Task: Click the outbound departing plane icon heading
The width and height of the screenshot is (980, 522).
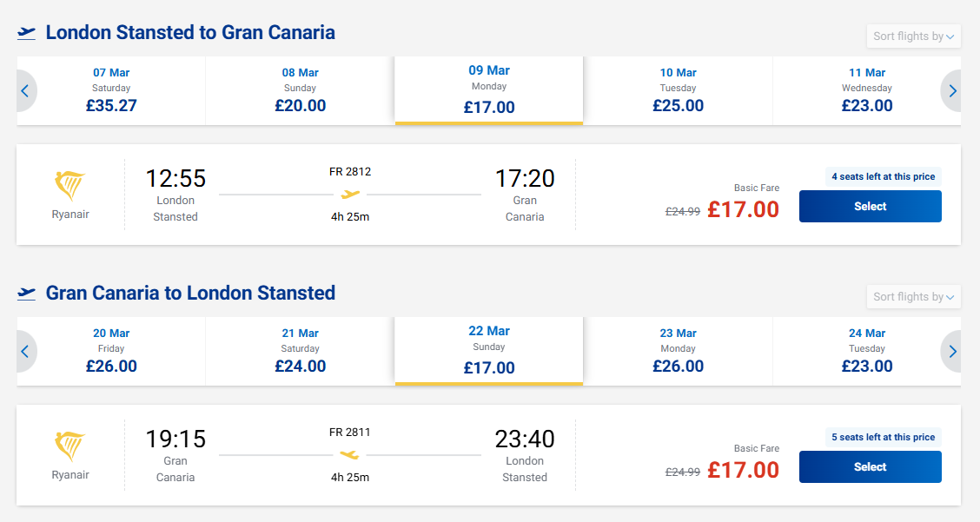Action: [x=27, y=33]
